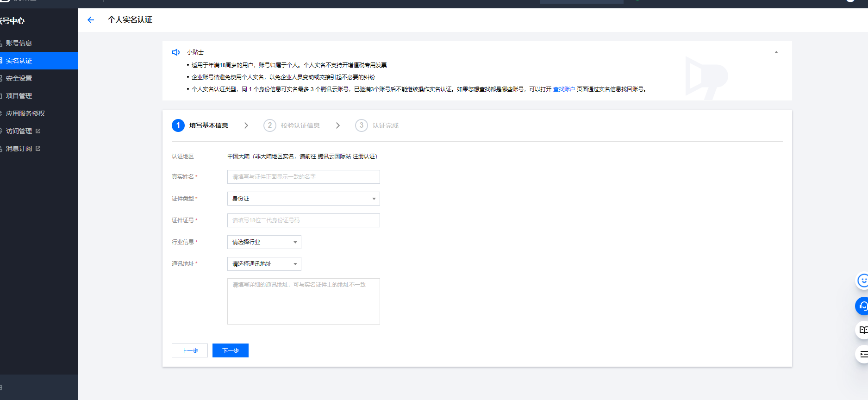Click the chevron after 填写基本信息 step
This screenshot has width=868, height=400.
coord(246,125)
